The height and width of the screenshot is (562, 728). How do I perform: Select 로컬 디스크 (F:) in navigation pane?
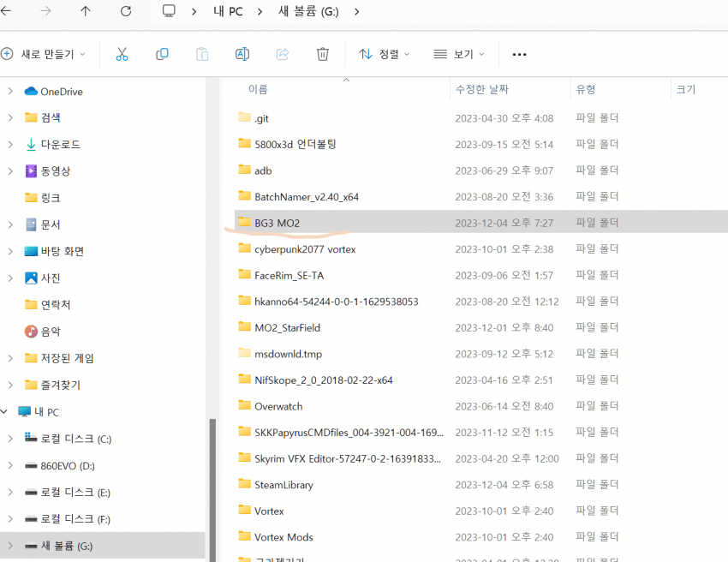pos(75,519)
